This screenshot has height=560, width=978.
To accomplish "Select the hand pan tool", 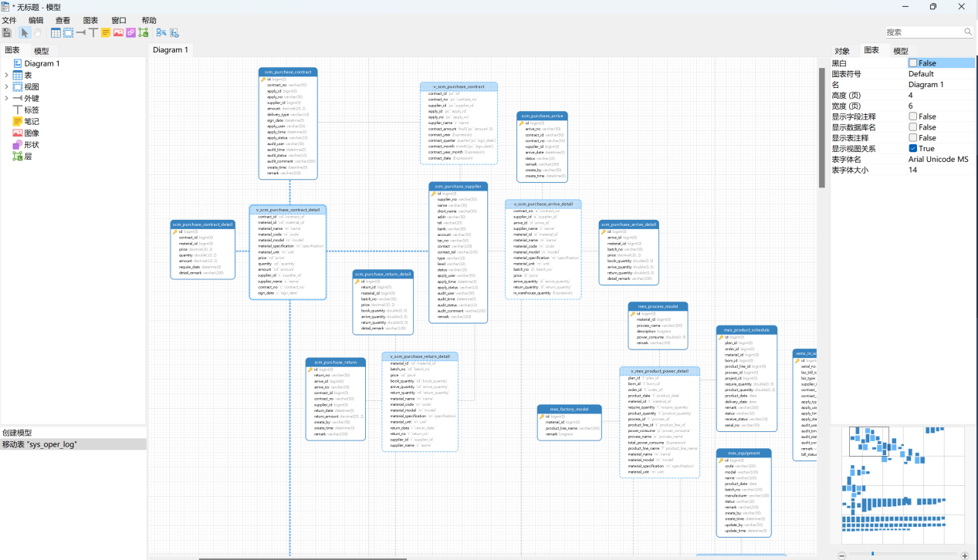I will 37,32.
